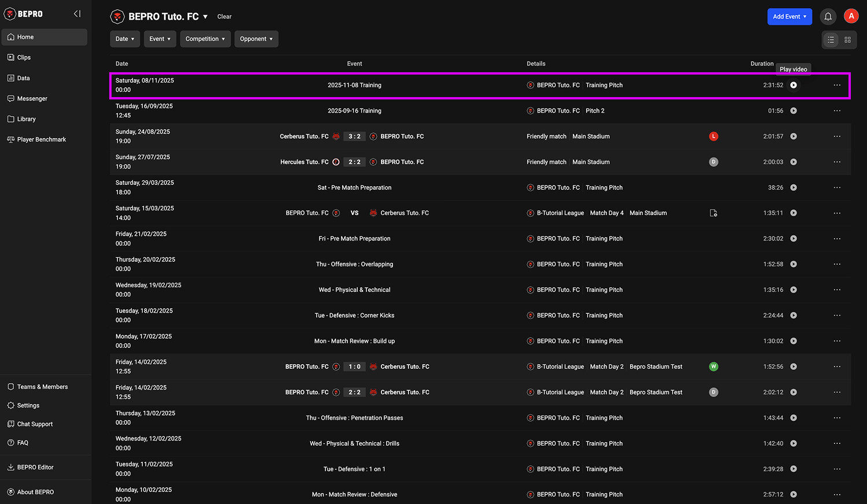Viewport: 867px width, 504px height.
Task: Click the Duration column header
Action: (762, 64)
